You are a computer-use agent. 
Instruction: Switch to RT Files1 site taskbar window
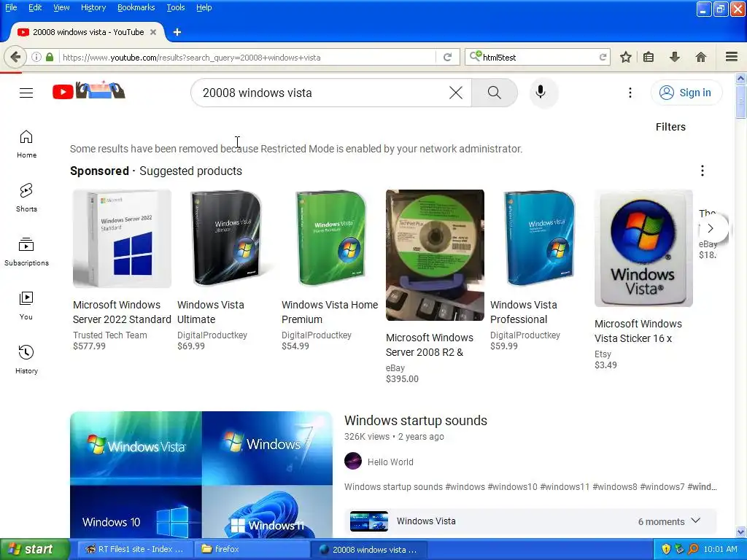point(135,549)
